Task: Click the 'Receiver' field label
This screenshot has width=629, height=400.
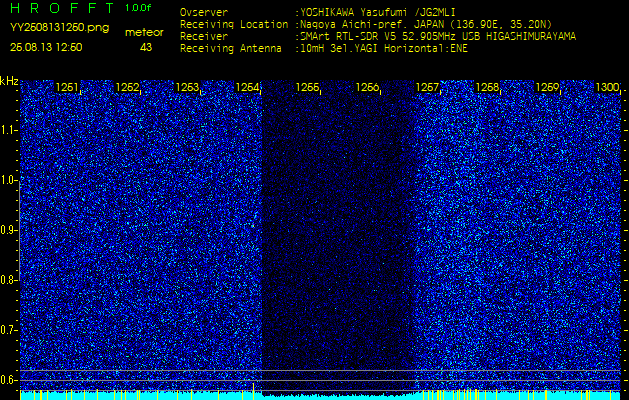Action: click(x=204, y=37)
